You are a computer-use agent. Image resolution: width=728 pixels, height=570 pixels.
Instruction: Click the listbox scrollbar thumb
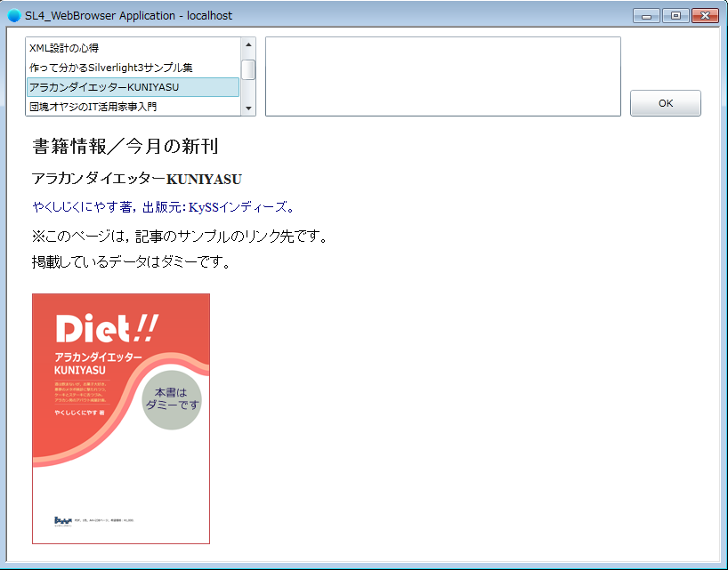[248, 70]
